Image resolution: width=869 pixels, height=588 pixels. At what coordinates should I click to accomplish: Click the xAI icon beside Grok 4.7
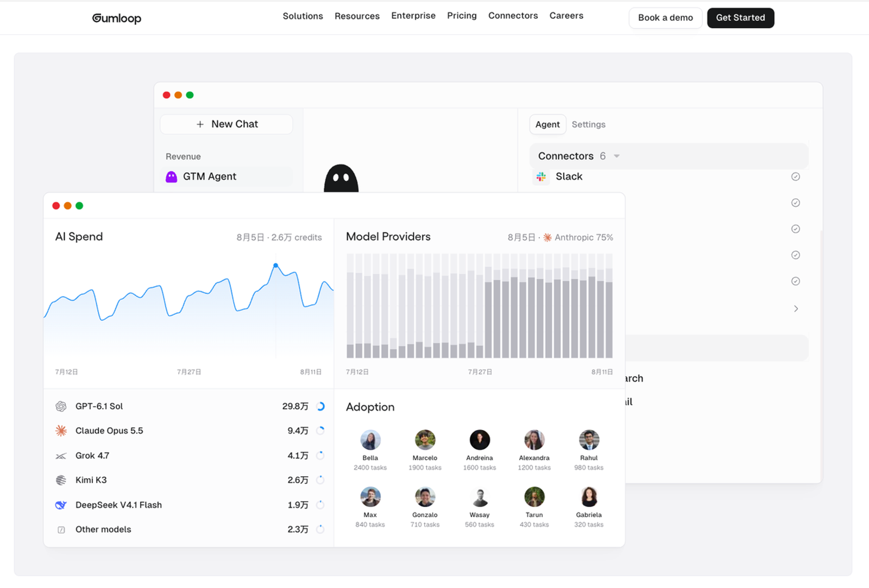[61, 456]
